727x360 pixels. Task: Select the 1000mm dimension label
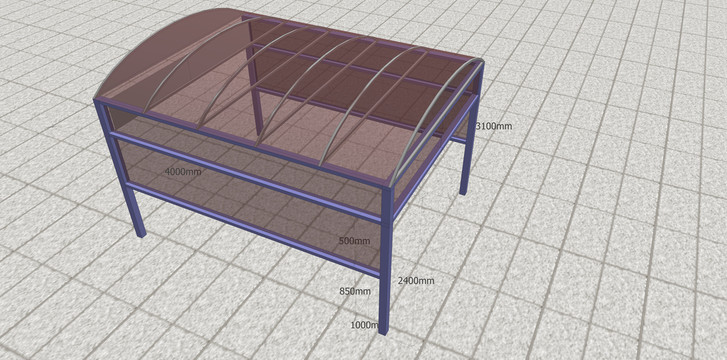coord(365,325)
